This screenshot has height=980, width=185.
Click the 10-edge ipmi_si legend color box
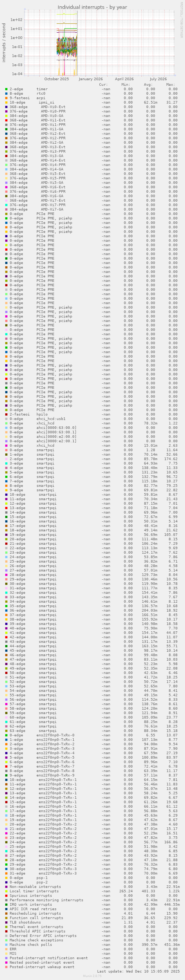(6, 102)
